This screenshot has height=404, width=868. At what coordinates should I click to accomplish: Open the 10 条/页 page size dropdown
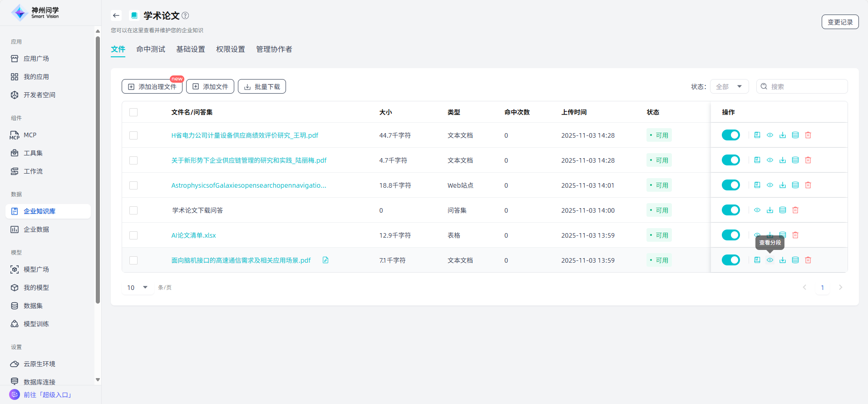coord(138,287)
